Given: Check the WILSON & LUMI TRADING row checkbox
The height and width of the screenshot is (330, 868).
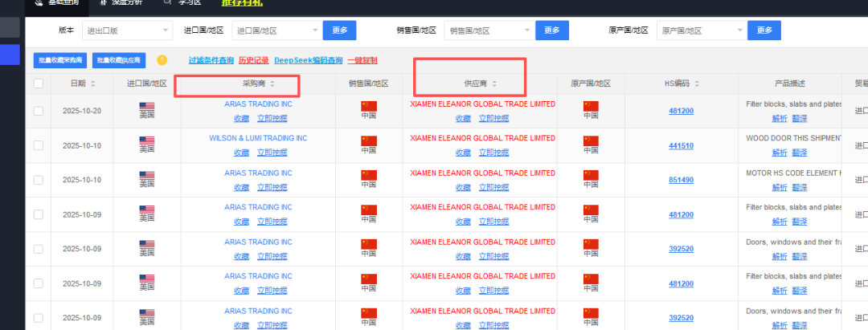Looking at the screenshot, I should 39,145.
